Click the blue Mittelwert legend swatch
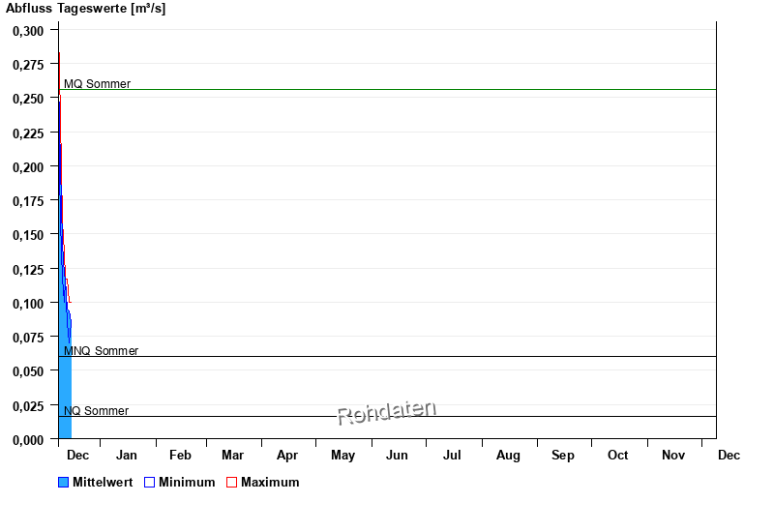This screenshot has width=774, height=532. click(x=64, y=483)
